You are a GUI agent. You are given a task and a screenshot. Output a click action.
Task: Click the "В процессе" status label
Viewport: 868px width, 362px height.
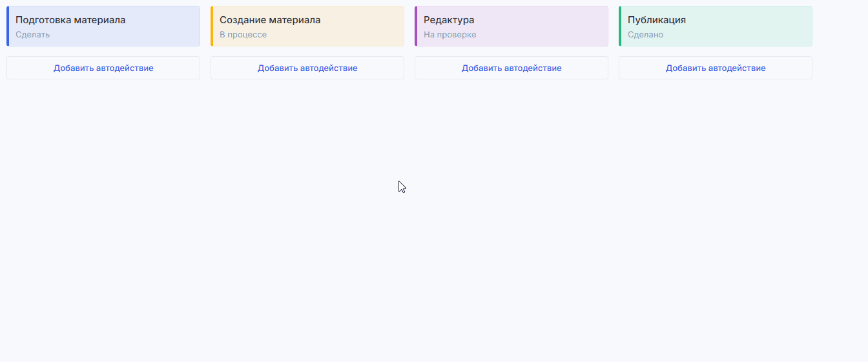point(243,35)
